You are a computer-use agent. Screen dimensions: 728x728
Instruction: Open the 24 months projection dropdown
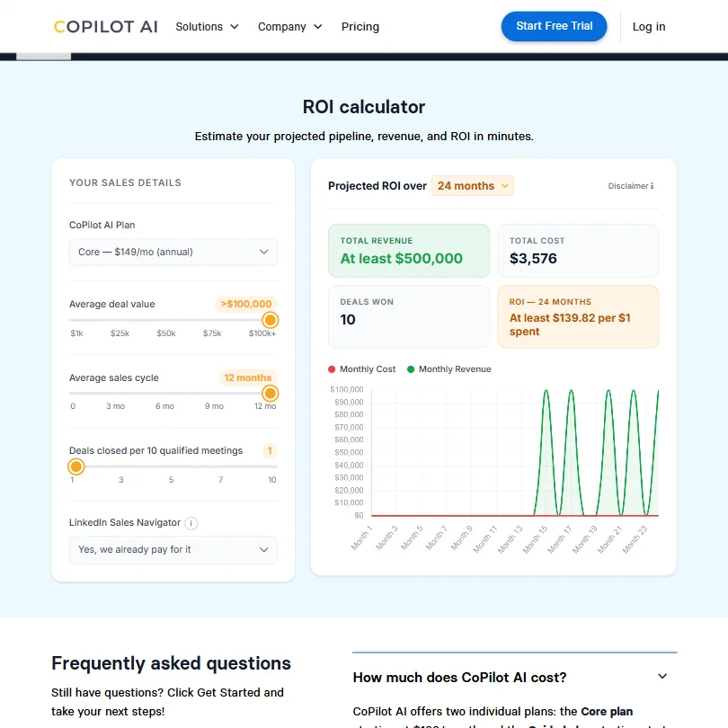(472, 186)
